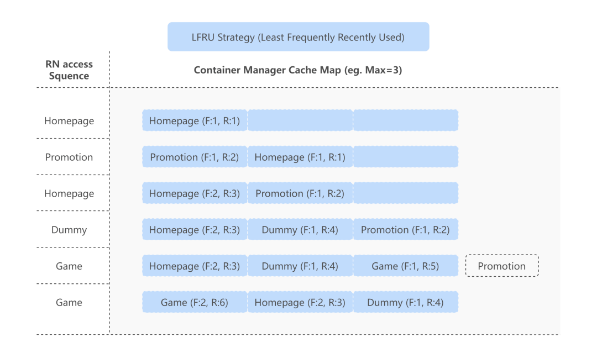Viewport: 597px width, 364px height.
Task: Click the first Homepage access sequence label
Action: coord(69,120)
